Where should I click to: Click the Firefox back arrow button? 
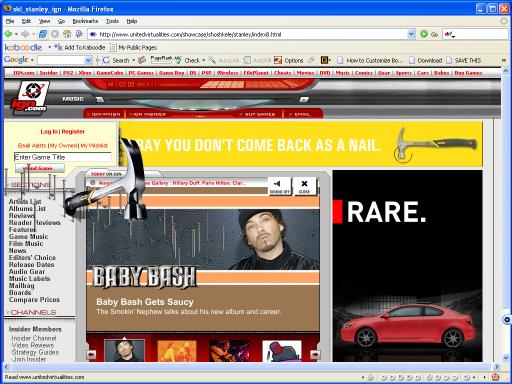tap(8, 34)
